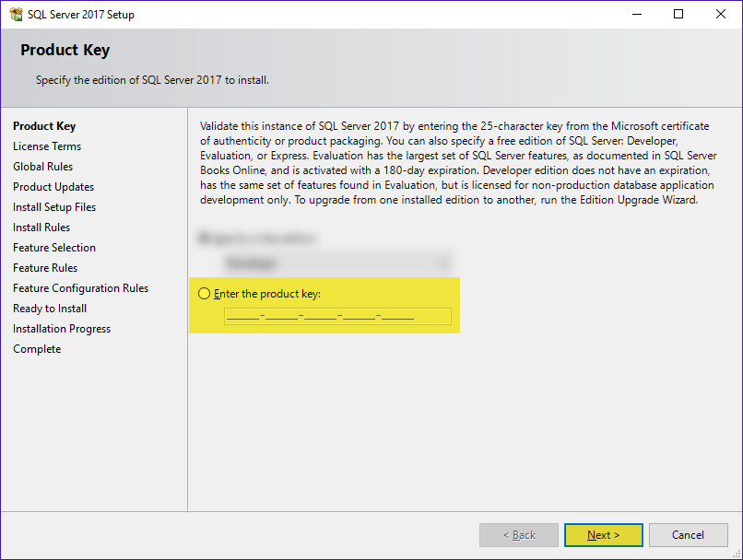Viewport: 743px width, 560px height.
Task: Select the blurred free edition radio button
Action: [205, 238]
